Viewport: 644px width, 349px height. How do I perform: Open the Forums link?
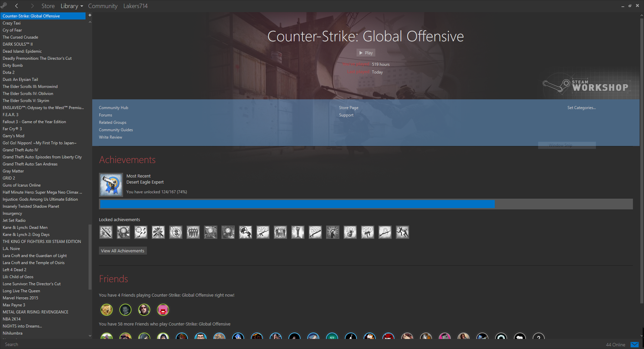click(106, 115)
